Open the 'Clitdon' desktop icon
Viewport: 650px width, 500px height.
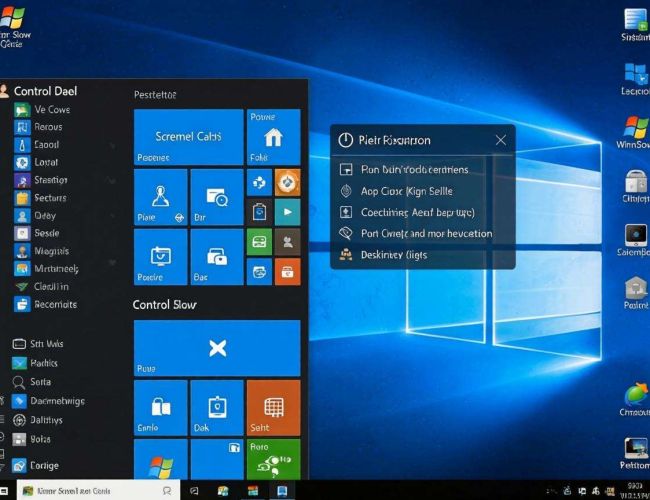pos(635,187)
